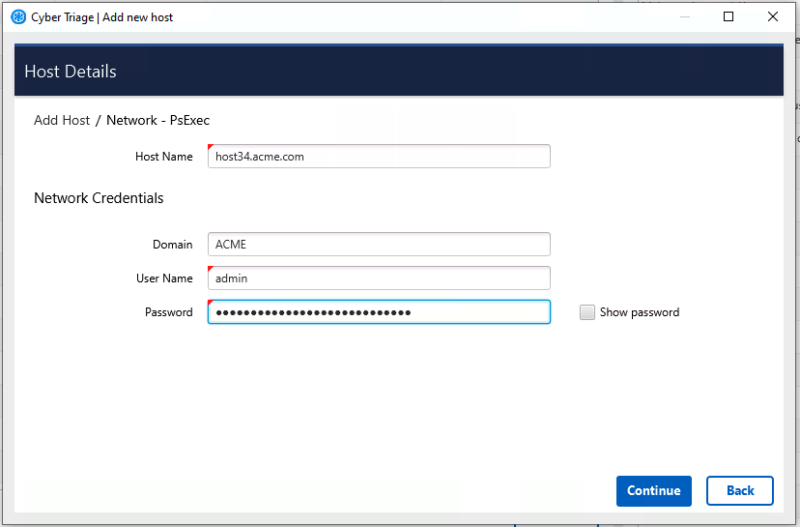Click the Domain label

(x=172, y=244)
